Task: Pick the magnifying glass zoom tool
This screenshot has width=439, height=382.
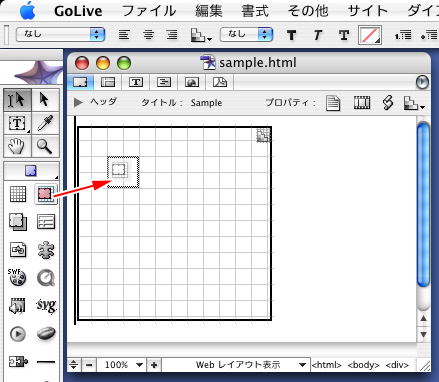Action: point(45,146)
